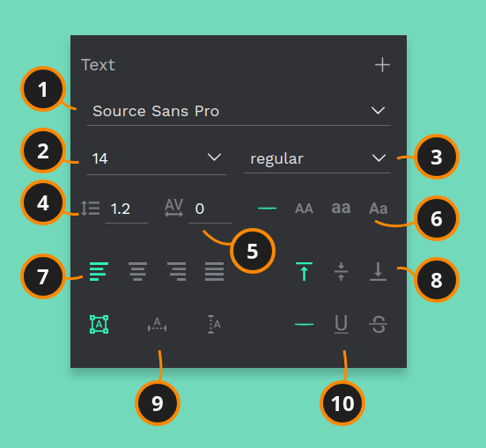Toggle underline text decoration
The height and width of the screenshot is (448, 486).
341,325
